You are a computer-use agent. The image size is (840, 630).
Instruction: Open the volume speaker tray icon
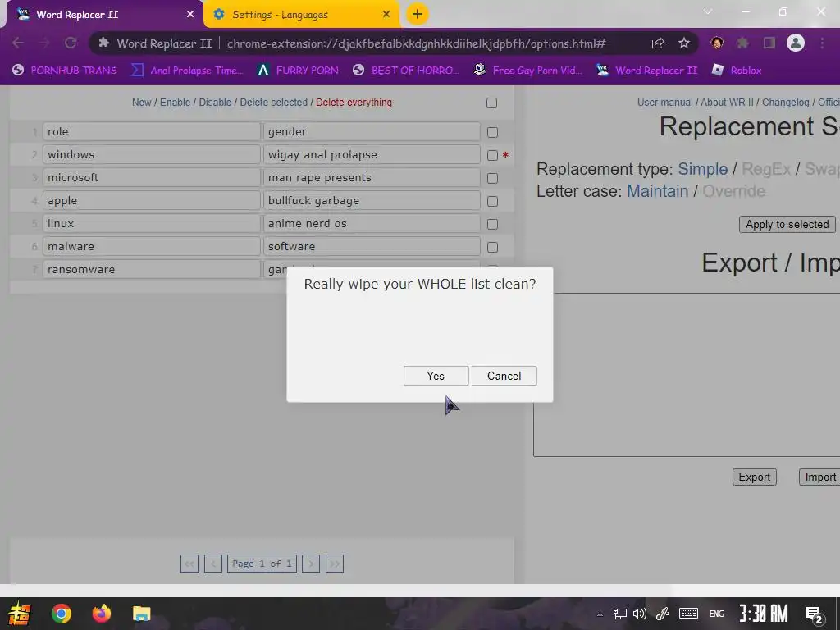click(x=640, y=614)
